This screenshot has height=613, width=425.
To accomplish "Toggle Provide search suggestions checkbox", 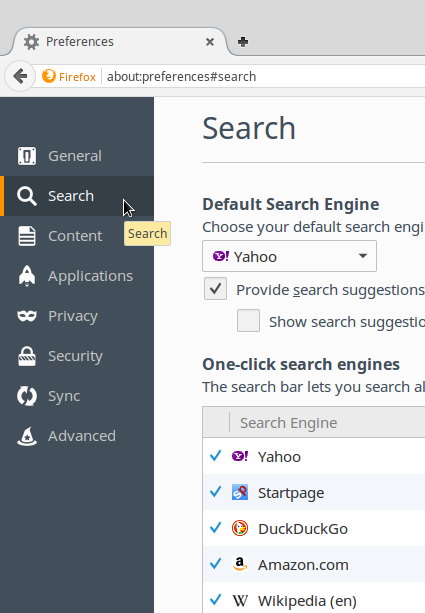I will click(x=215, y=289).
